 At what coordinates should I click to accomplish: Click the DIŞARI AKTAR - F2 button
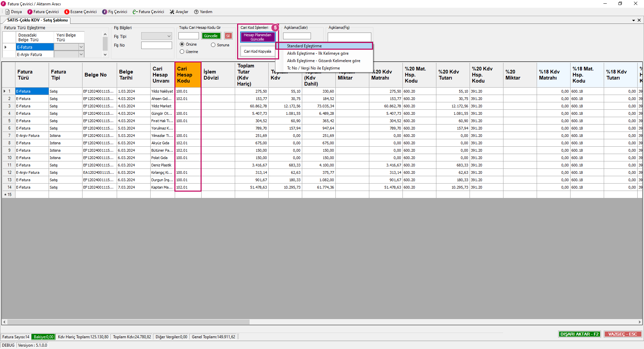[579, 334]
